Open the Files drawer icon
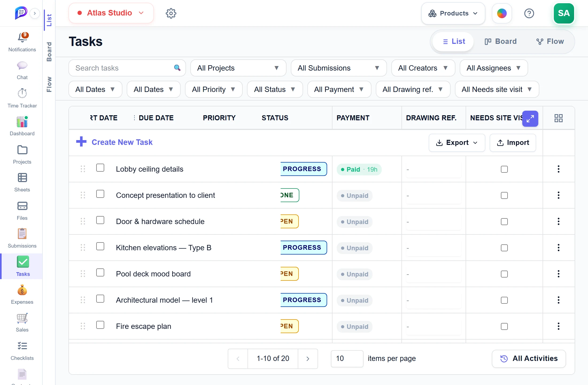Image resolution: width=588 pixels, height=385 pixels. point(22,206)
